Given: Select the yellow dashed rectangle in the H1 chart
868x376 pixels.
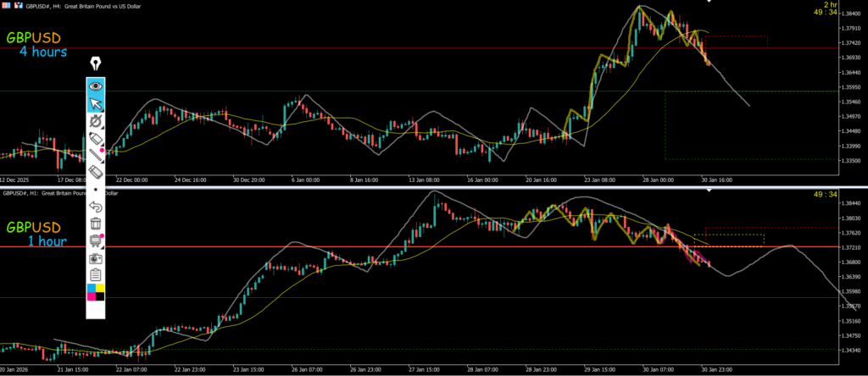Looking at the screenshot, I should pos(729,241).
